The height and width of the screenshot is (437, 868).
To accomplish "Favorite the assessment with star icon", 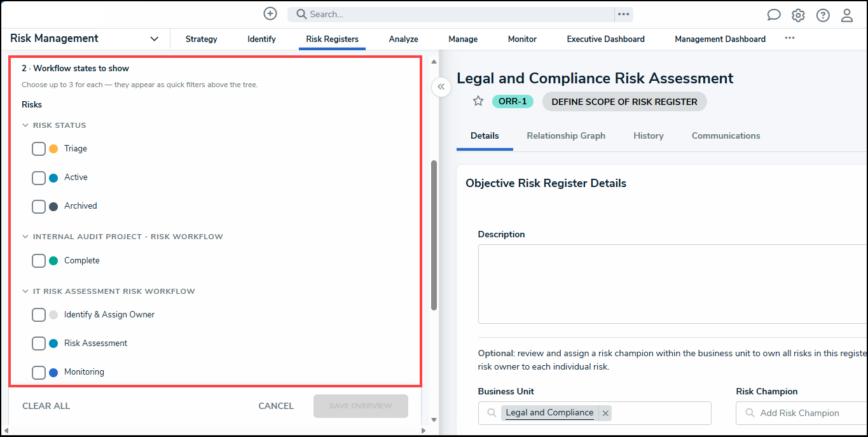I will [x=478, y=101].
